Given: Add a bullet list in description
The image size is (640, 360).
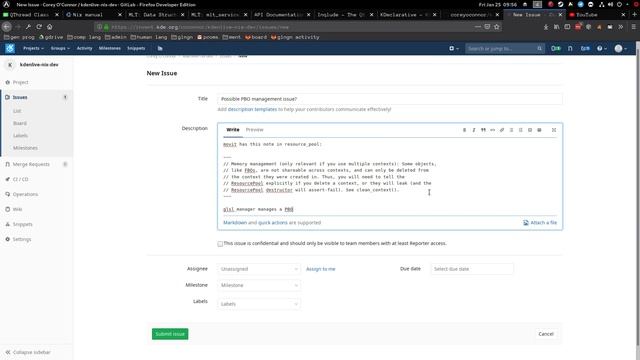Looking at the screenshot, I should click(511, 130).
